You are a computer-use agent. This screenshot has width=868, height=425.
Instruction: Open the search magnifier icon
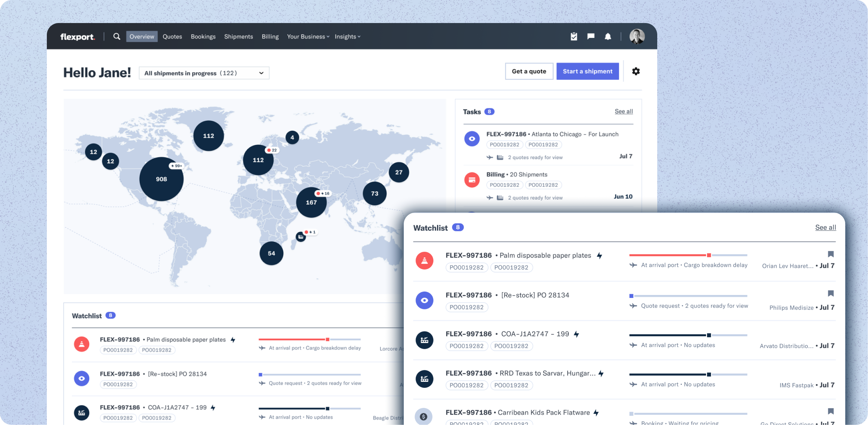click(x=117, y=36)
